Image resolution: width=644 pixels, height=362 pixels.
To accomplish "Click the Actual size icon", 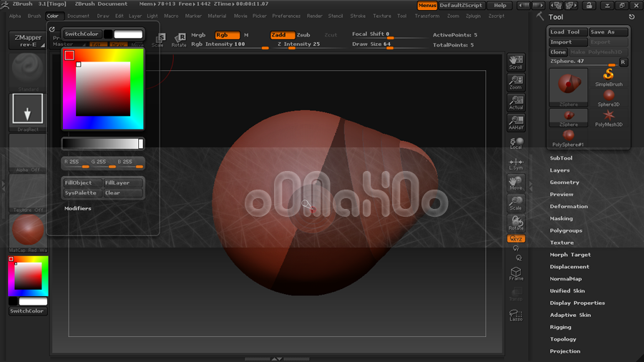I will coord(516,102).
